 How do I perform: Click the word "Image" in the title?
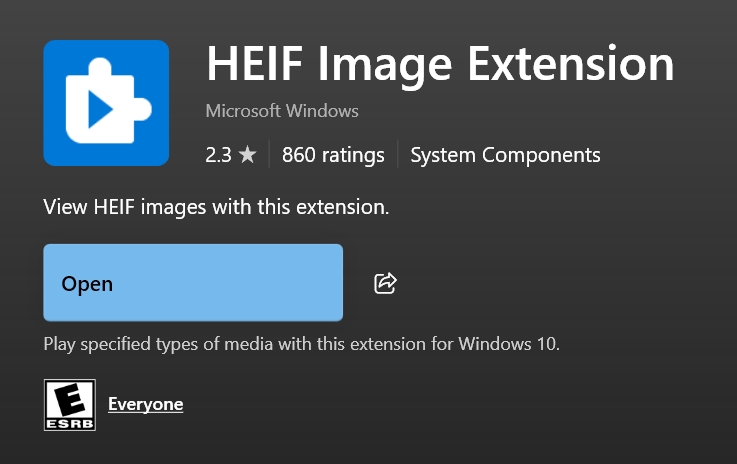click(386, 64)
